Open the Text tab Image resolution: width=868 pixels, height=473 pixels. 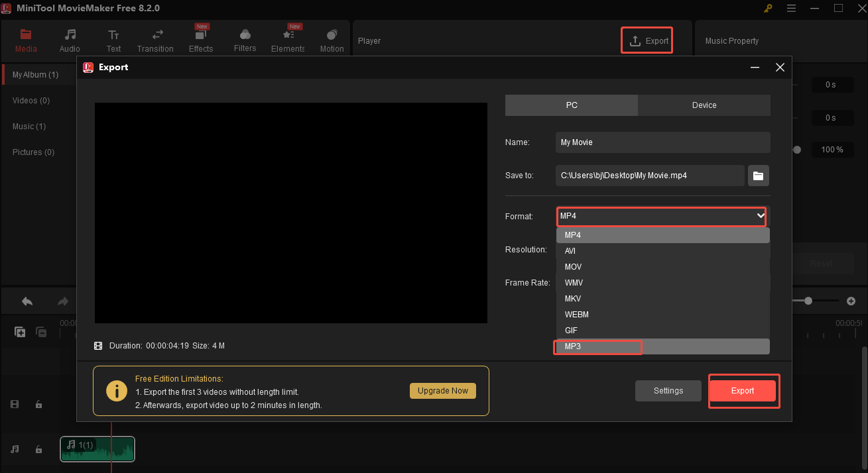point(114,40)
